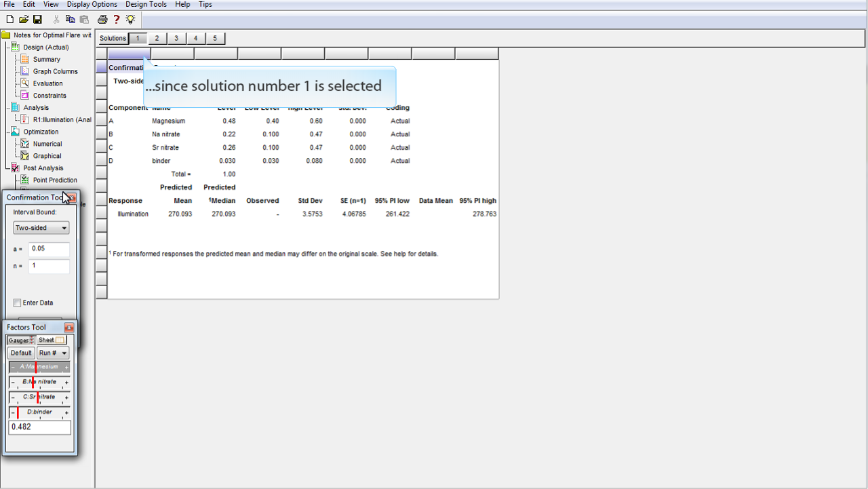Open help with the red question mark
The height and width of the screenshot is (489, 868).
click(x=117, y=20)
